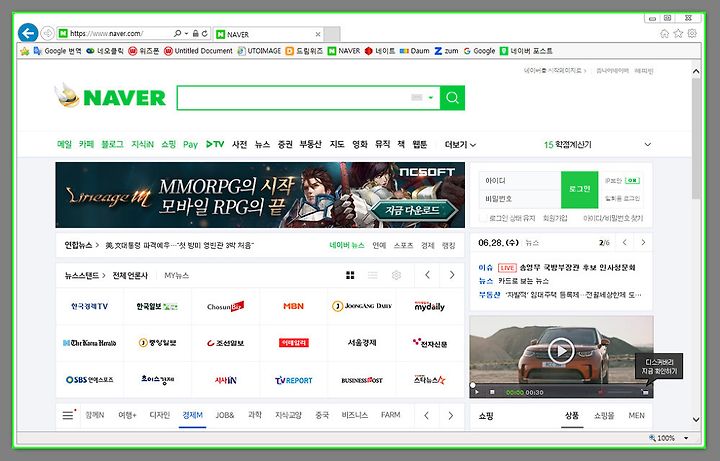
Task: Select the 경제M topic tab
Action: click(192, 415)
